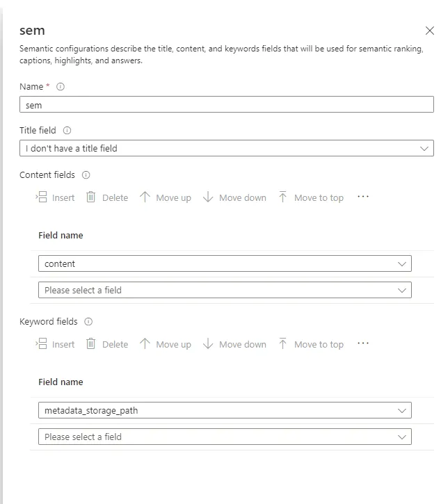
Task: Click Move to top in Keyword fields toolbar
Action: (x=311, y=344)
